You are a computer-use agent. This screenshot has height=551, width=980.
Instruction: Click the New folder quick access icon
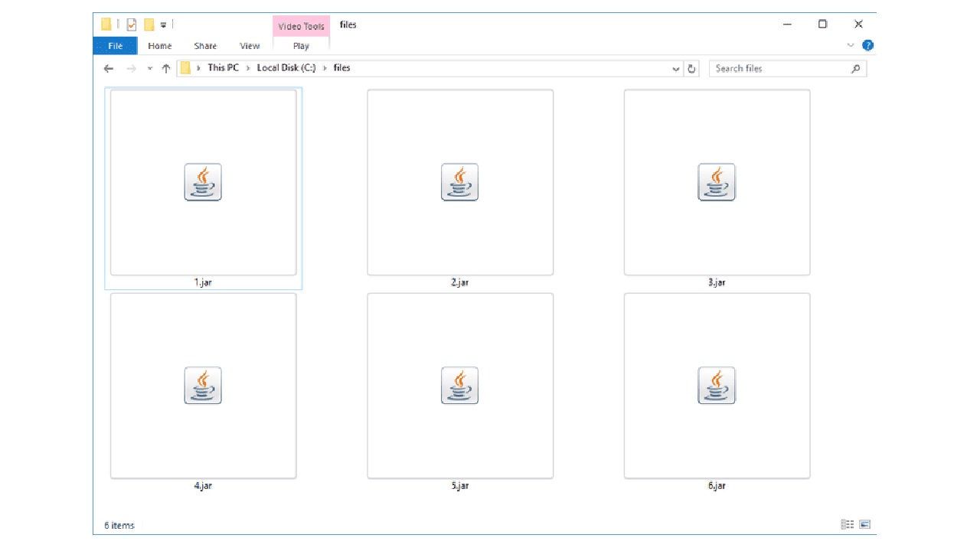pyautogui.click(x=149, y=24)
